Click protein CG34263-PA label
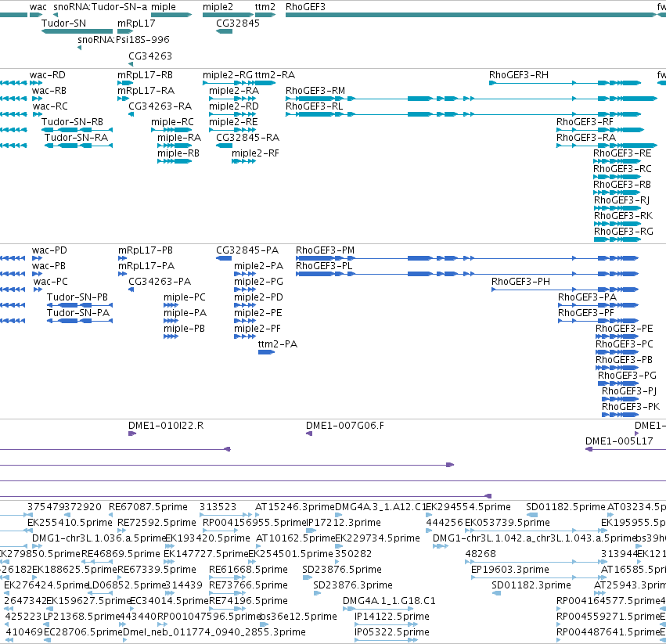Image resolution: width=666 pixels, height=644 pixels. [x=160, y=282]
